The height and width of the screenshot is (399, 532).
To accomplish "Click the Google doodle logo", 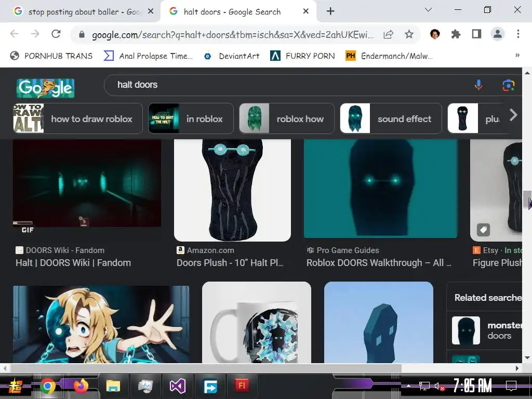I will click(46, 88).
